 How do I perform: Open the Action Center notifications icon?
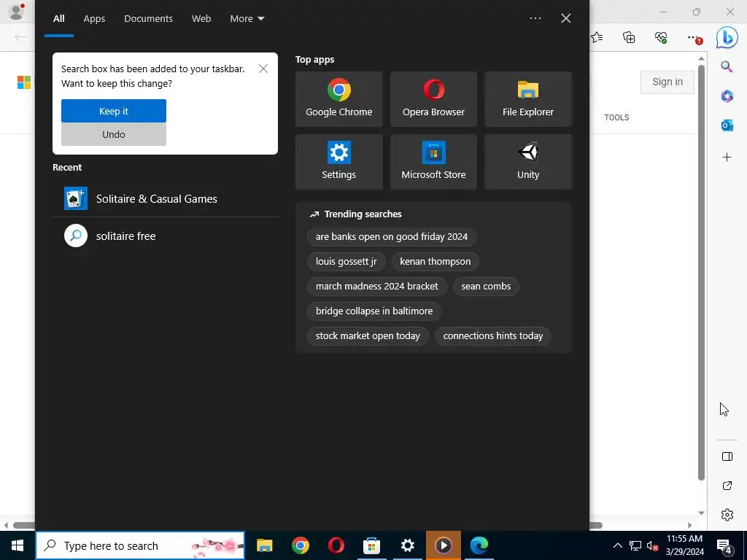pos(724,545)
